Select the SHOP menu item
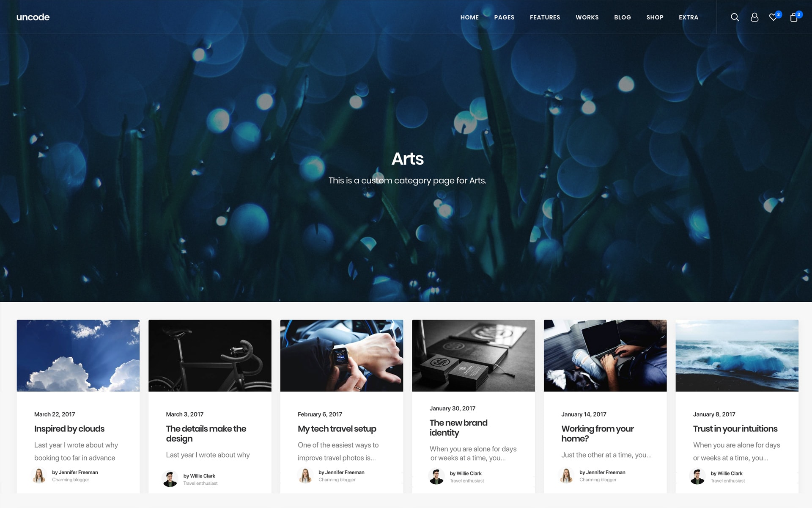Screen dimensions: 812x508 [654, 17]
